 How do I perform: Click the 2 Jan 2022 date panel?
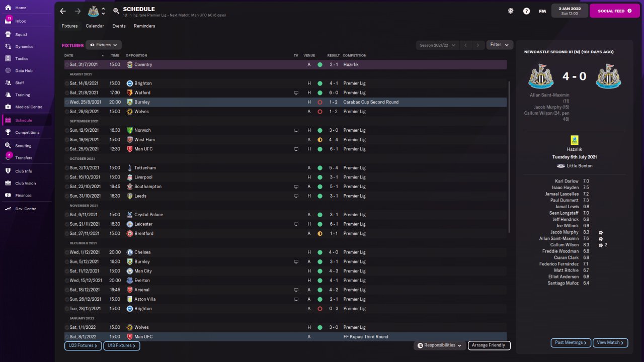[570, 11]
